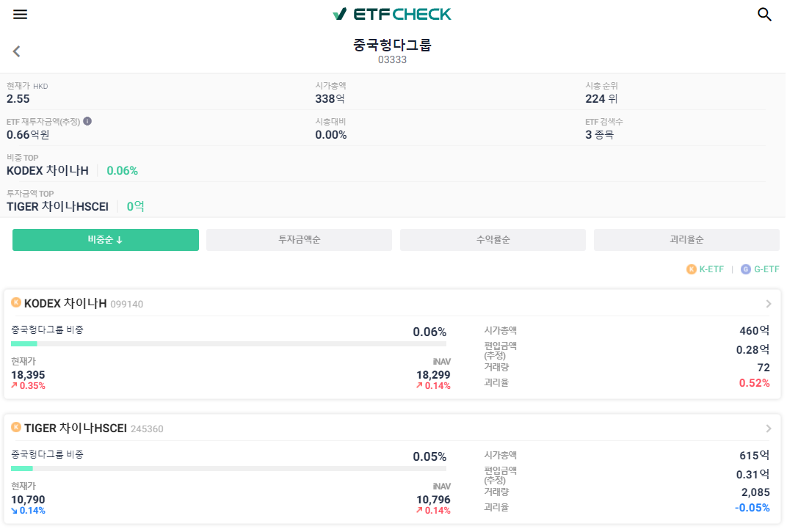The width and height of the screenshot is (787, 532).
Task: Click the K badge beside TIGER 차이나HSCEI
Action: [16, 427]
